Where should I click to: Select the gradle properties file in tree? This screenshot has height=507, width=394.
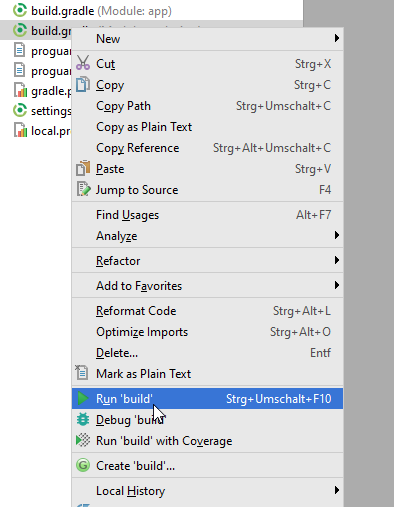click(x=42, y=91)
